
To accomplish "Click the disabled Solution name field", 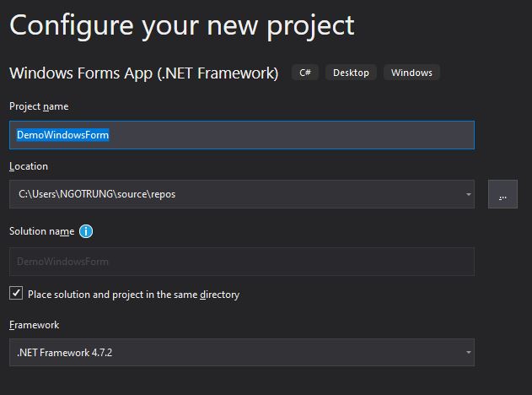I will pyautogui.click(x=241, y=262).
